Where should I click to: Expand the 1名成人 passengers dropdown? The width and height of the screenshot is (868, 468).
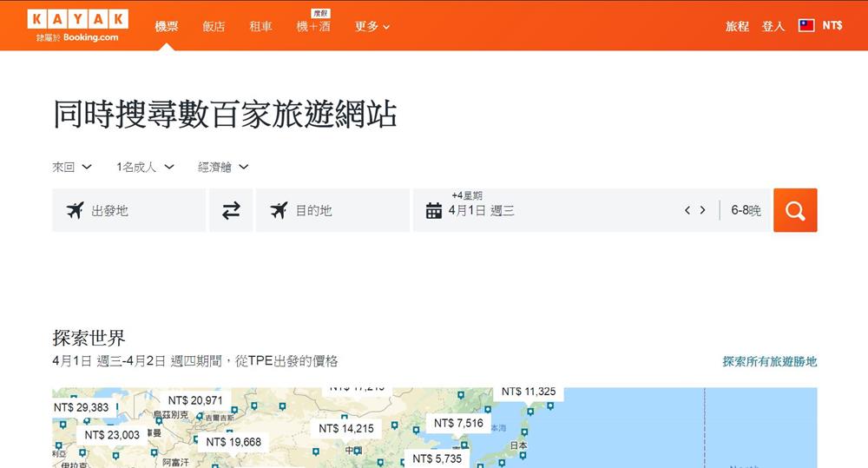pos(145,167)
